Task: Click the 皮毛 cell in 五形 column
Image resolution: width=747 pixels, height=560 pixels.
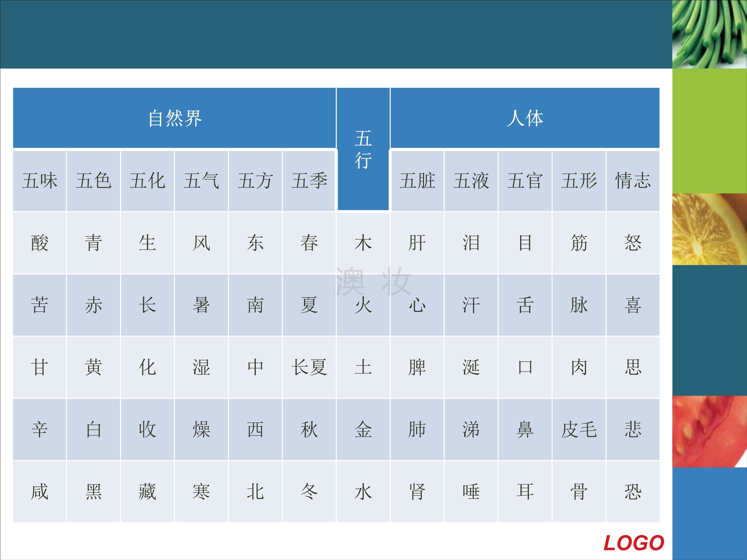Action: click(579, 429)
